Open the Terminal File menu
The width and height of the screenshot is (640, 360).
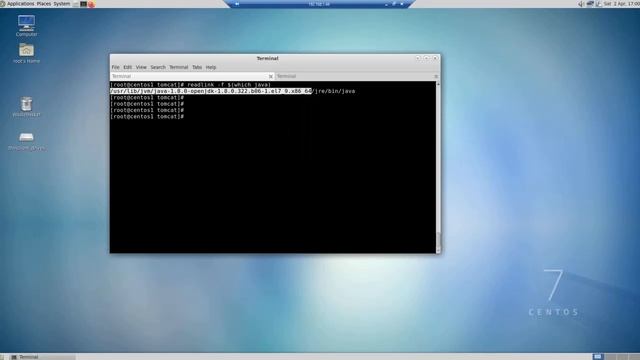(x=116, y=67)
